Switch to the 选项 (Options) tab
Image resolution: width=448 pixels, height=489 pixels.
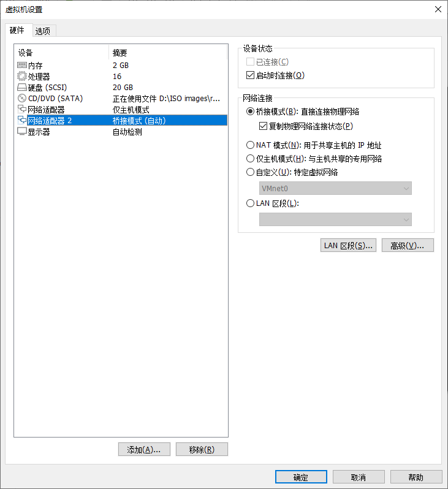(x=43, y=31)
